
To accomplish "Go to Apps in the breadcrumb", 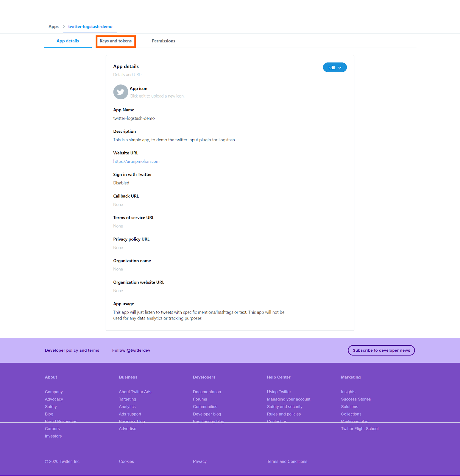I will pyautogui.click(x=54, y=27).
